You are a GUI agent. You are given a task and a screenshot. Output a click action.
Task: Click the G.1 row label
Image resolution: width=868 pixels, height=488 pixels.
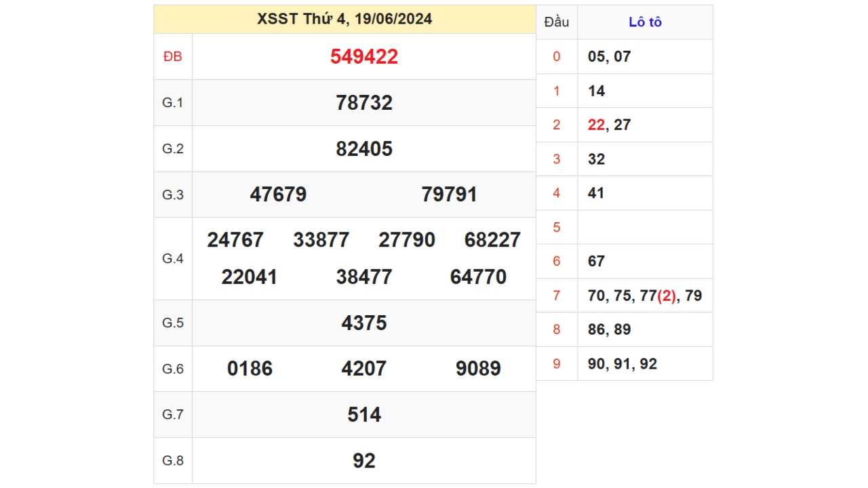[173, 103]
